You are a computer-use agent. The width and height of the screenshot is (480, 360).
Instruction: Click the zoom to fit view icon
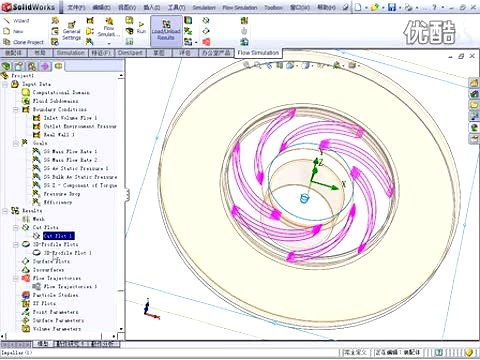coord(247,65)
